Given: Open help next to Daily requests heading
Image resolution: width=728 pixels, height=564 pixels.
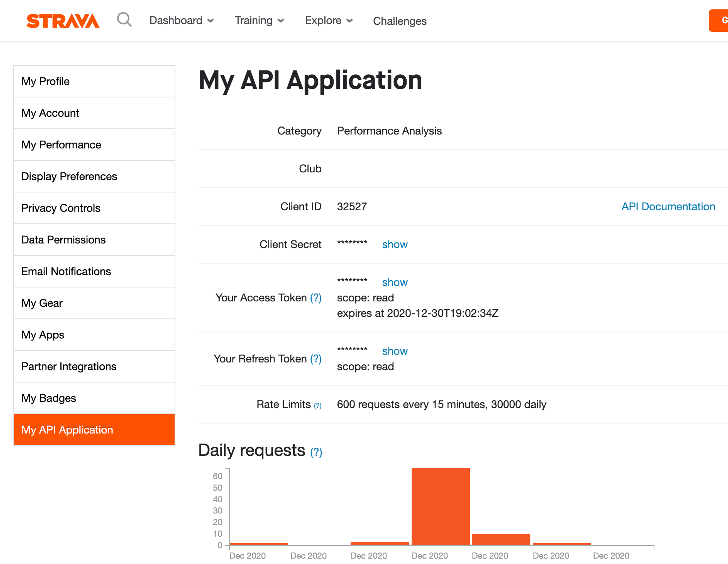Looking at the screenshot, I should click(316, 452).
